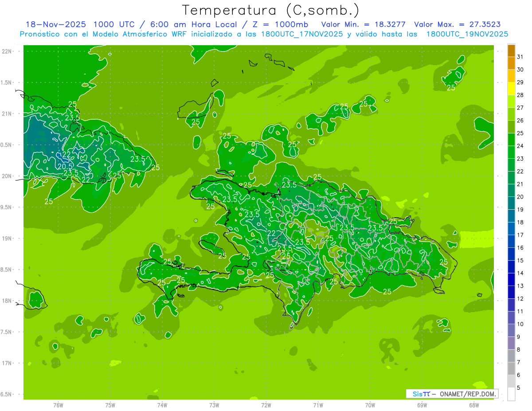Click the "70W" longitude axis label
The image size is (532, 411).
click(x=370, y=405)
